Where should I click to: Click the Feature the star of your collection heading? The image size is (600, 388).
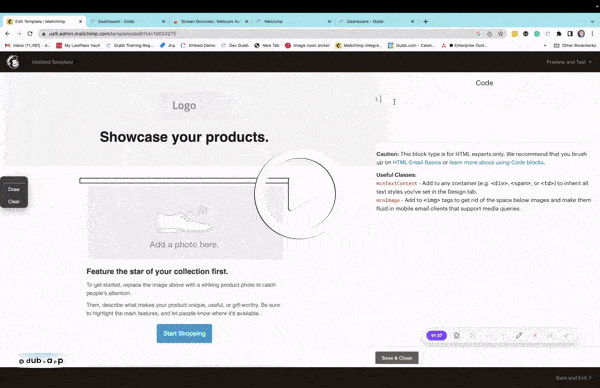157,271
